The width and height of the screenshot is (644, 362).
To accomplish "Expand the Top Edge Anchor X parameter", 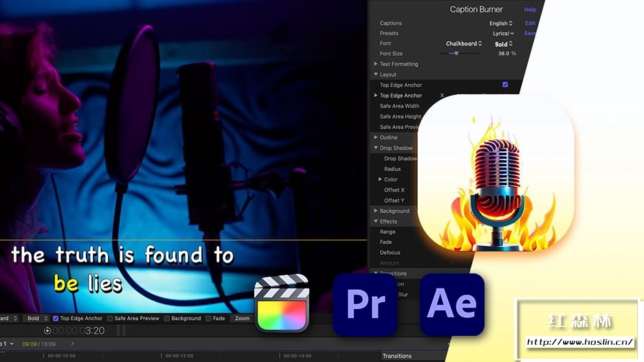I will point(376,95).
